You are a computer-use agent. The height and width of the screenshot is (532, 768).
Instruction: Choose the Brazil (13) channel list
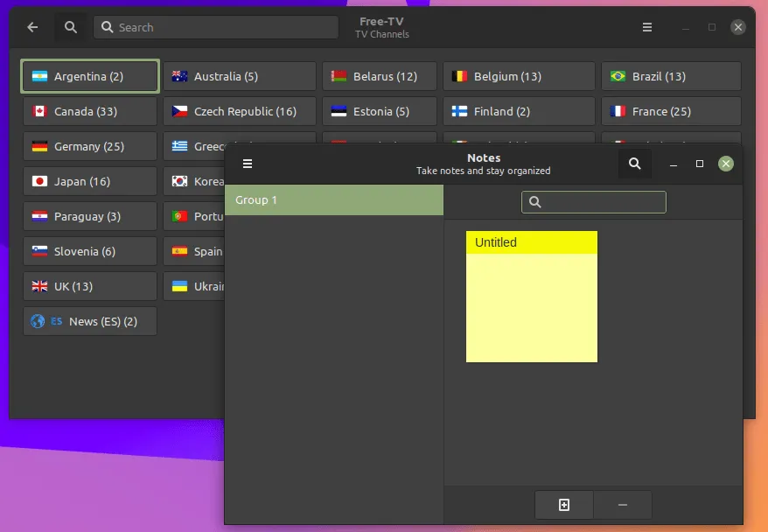tap(671, 76)
